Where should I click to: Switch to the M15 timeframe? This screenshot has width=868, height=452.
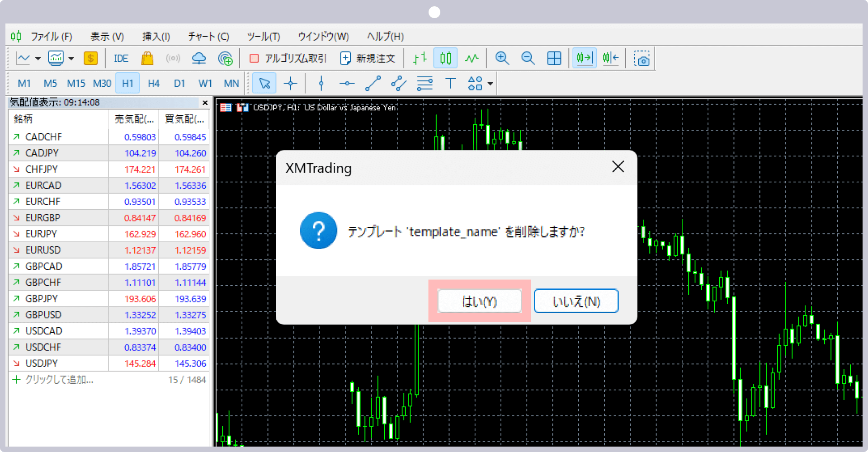76,83
